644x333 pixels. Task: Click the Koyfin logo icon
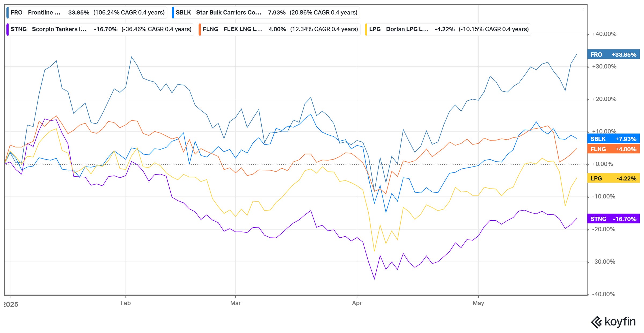click(x=596, y=322)
